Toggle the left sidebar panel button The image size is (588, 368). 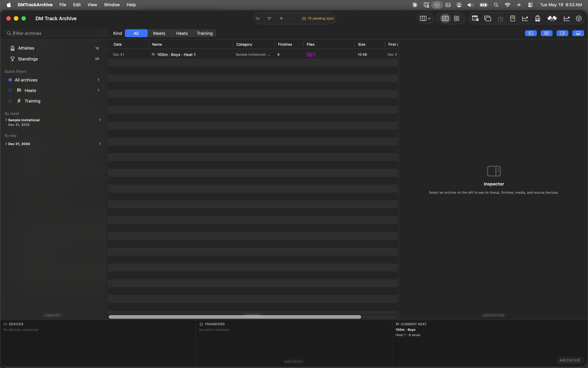click(531, 33)
